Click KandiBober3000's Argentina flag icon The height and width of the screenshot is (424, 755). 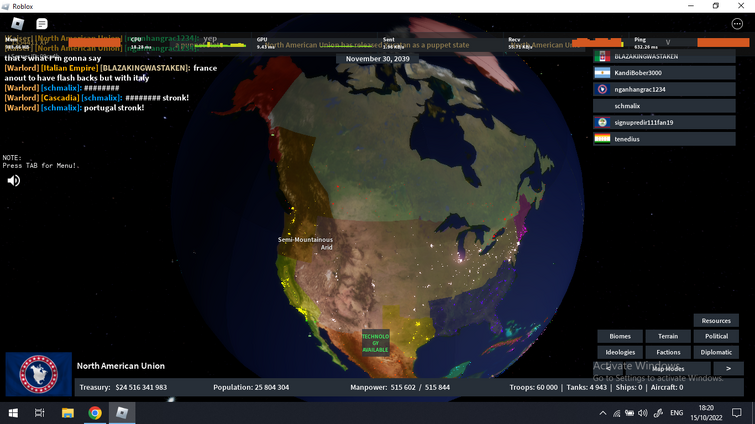[x=602, y=73]
